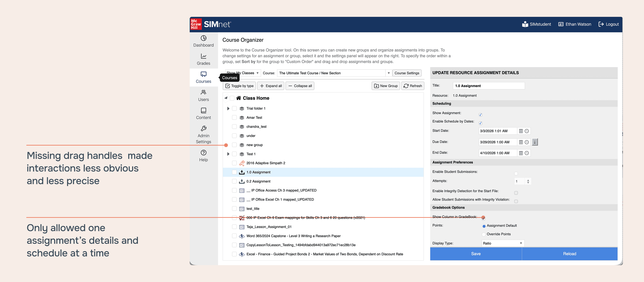Open the Admin Settings wrench icon

203,129
